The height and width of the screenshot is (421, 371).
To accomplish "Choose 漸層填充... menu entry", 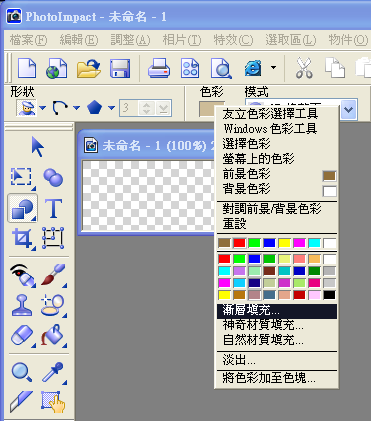I will 277,311.
